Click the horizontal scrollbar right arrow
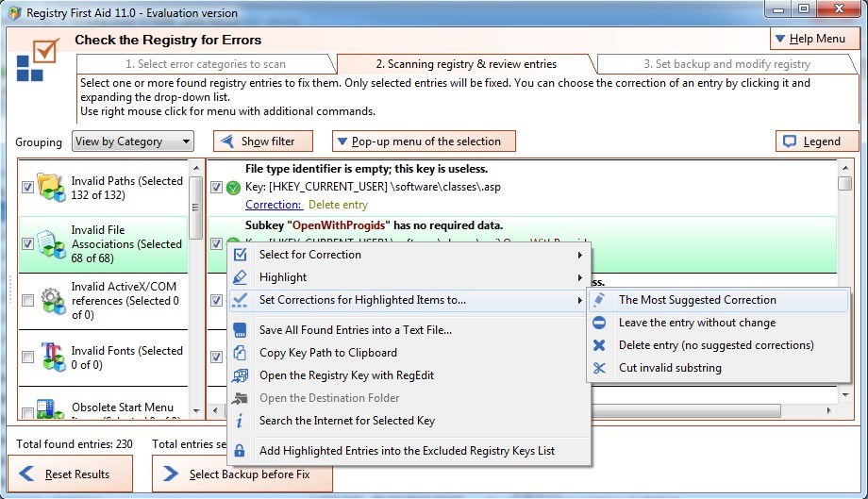 coord(828,410)
